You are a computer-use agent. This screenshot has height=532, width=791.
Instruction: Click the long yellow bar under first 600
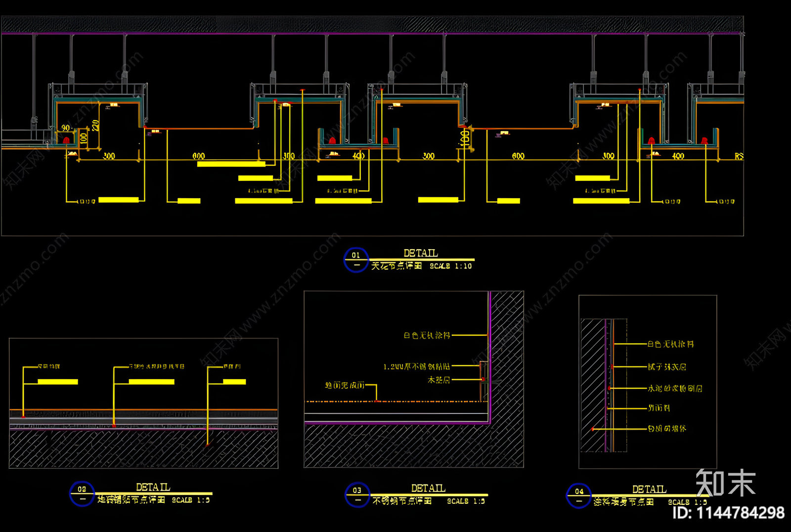coord(231,164)
